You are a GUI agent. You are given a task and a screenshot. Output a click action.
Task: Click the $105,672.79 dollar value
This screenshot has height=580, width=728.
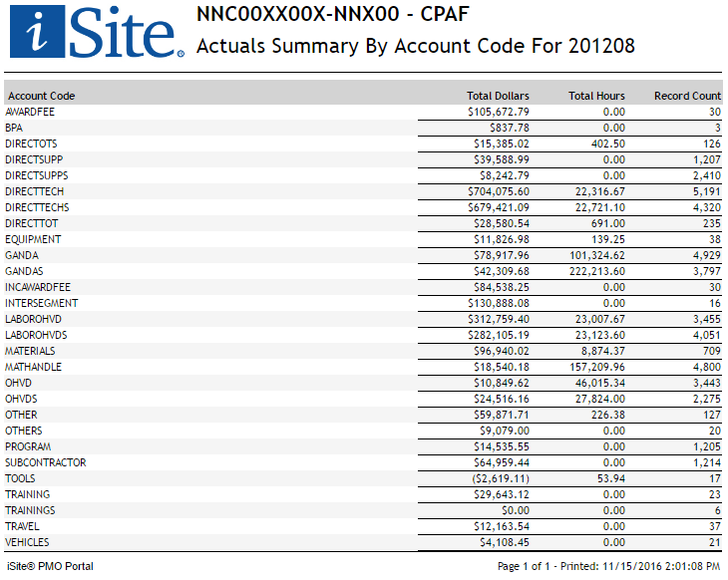499,112
